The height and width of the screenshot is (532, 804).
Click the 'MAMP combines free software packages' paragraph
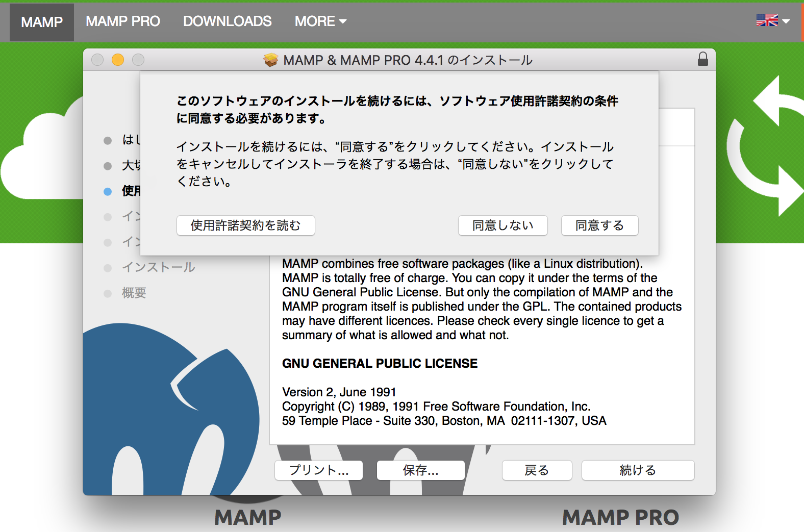click(482, 299)
